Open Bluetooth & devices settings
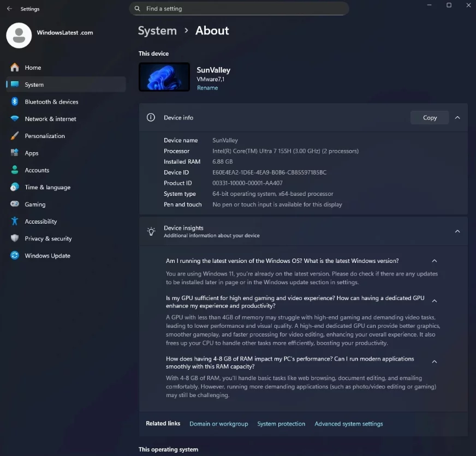Viewport: 476px width, 456px height. point(66,101)
